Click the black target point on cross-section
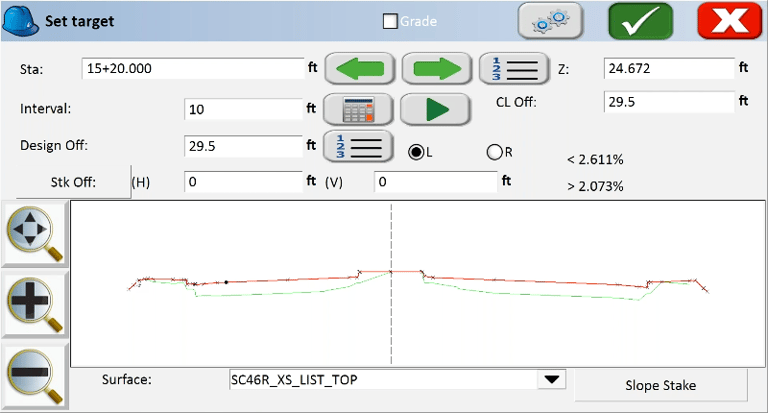The height and width of the screenshot is (413, 768). [x=226, y=282]
